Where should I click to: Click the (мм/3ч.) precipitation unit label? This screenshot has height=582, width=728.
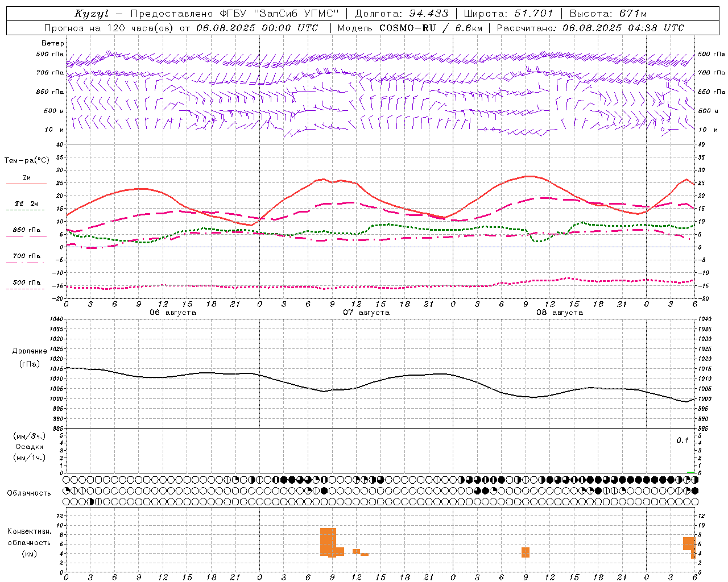30,436
